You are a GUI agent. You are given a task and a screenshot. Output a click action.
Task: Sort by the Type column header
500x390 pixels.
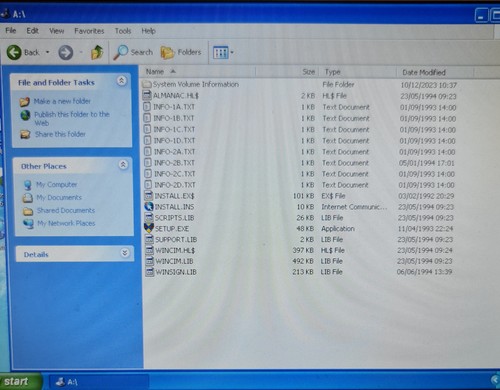(x=357, y=72)
